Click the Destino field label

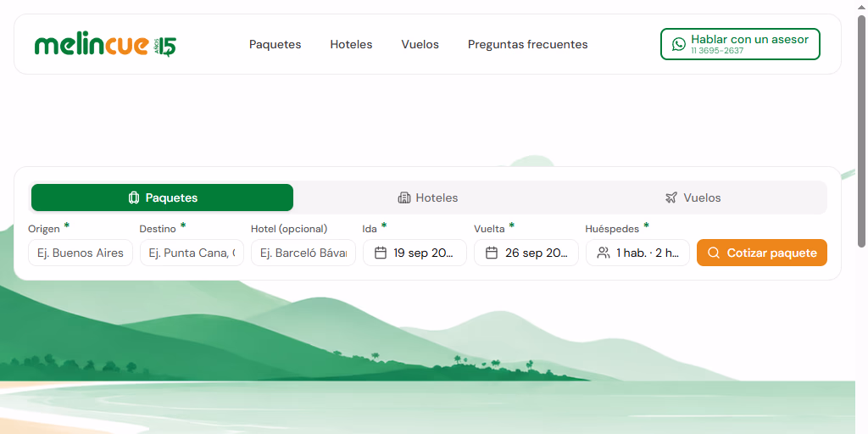click(158, 229)
